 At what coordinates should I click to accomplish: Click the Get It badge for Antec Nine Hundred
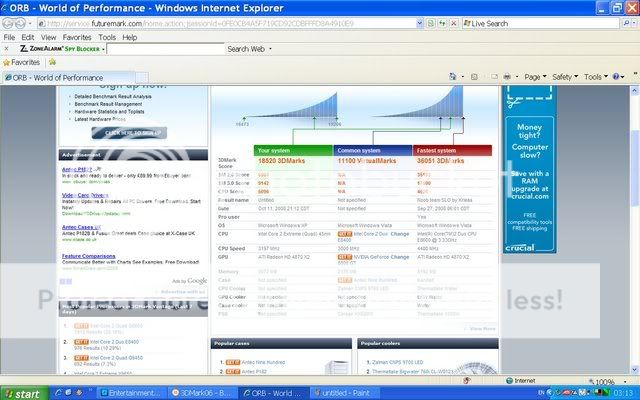pos(233,362)
